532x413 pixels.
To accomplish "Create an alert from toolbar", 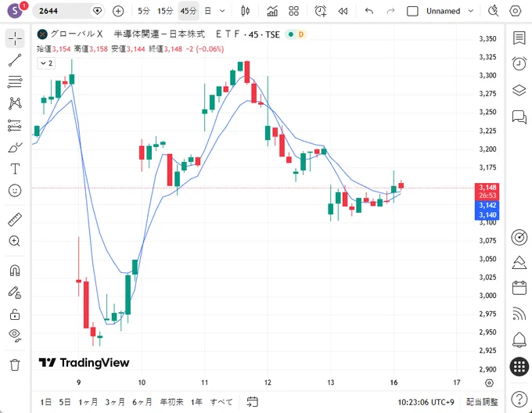I will (x=320, y=11).
